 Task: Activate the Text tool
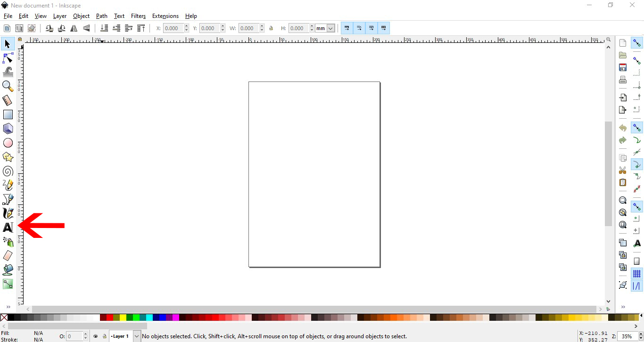pos(8,228)
